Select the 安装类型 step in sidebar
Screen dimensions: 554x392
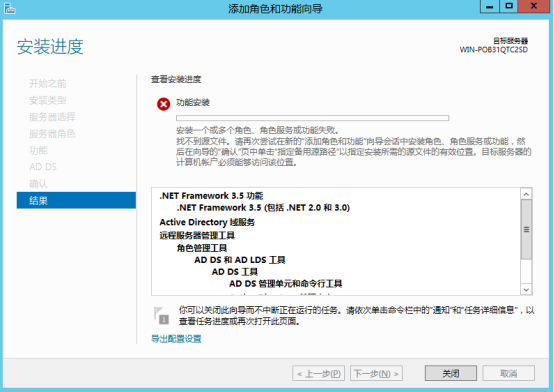(x=48, y=100)
